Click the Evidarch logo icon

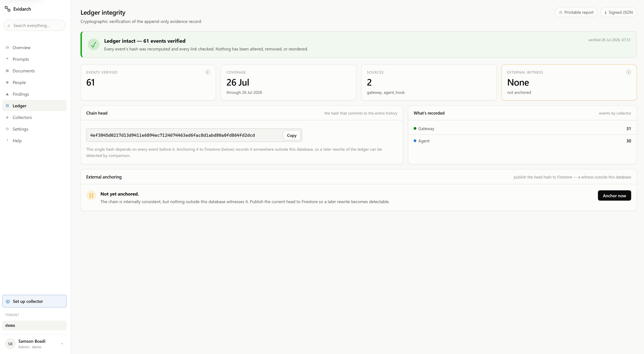(7, 9)
